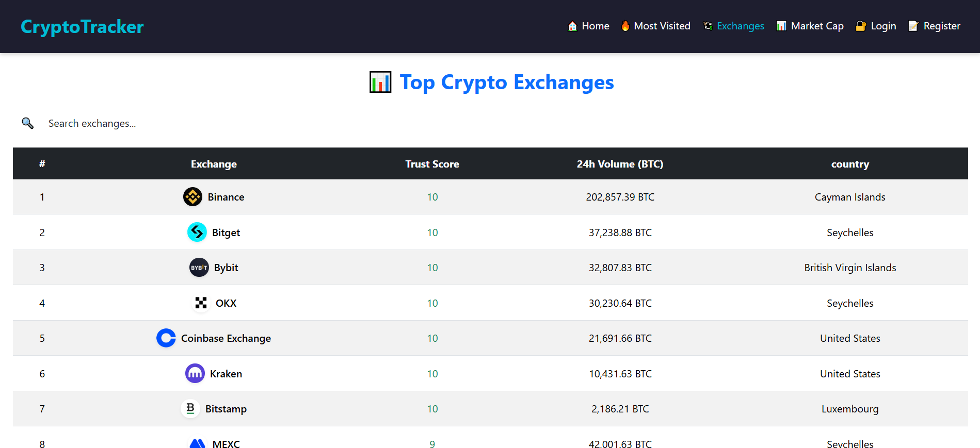Click the Bybit exchange name
The image size is (980, 448).
(226, 268)
